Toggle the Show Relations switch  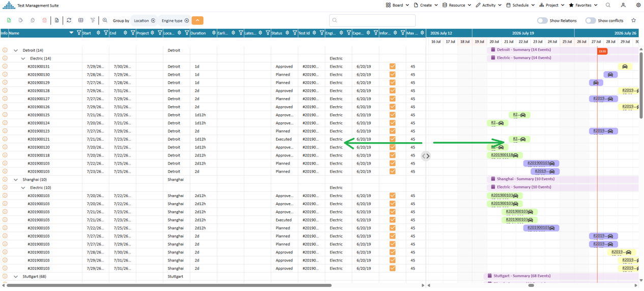[x=542, y=21]
